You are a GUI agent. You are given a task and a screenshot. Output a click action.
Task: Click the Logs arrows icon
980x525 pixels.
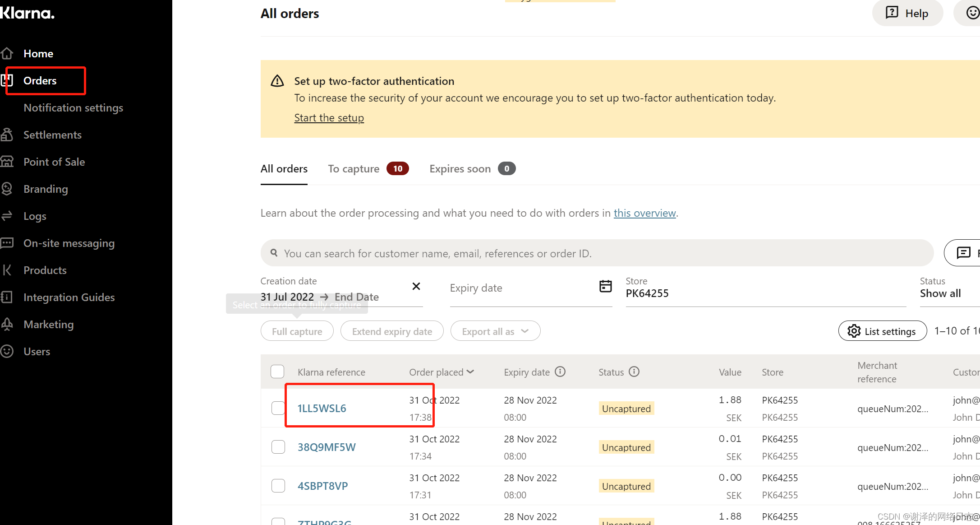(6, 216)
